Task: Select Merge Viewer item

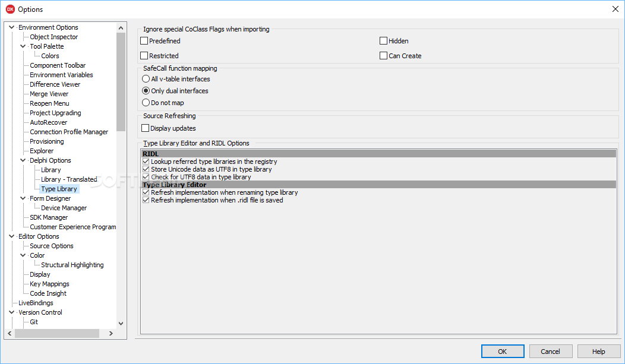Action: (49, 94)
